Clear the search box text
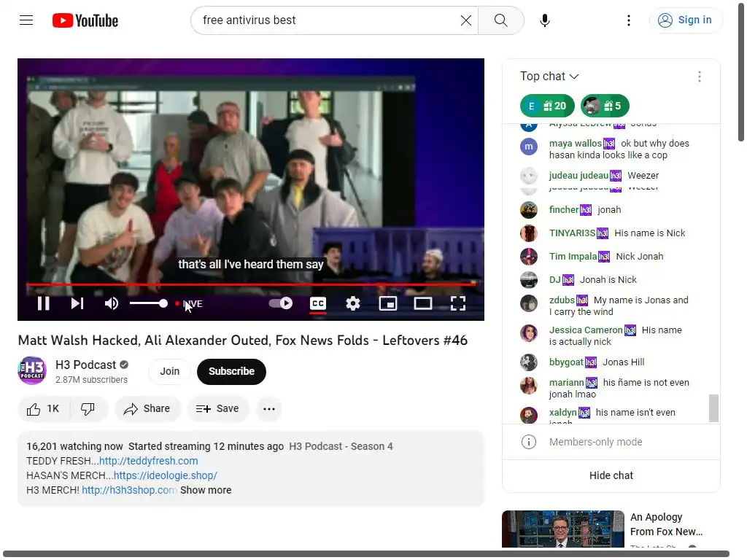 click(466, 20)
